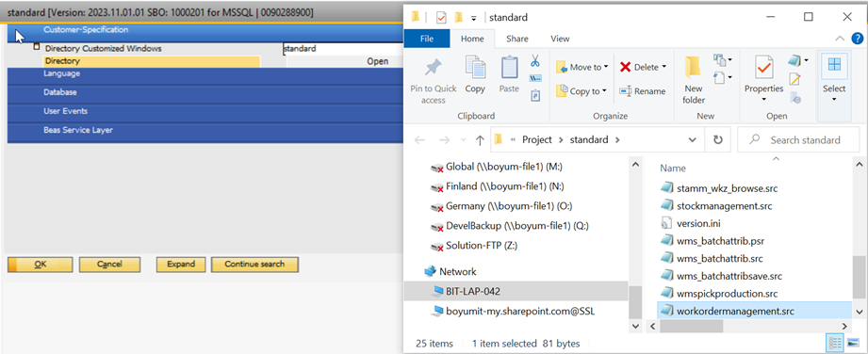Select the Home ribbon tab

(472, 39)
